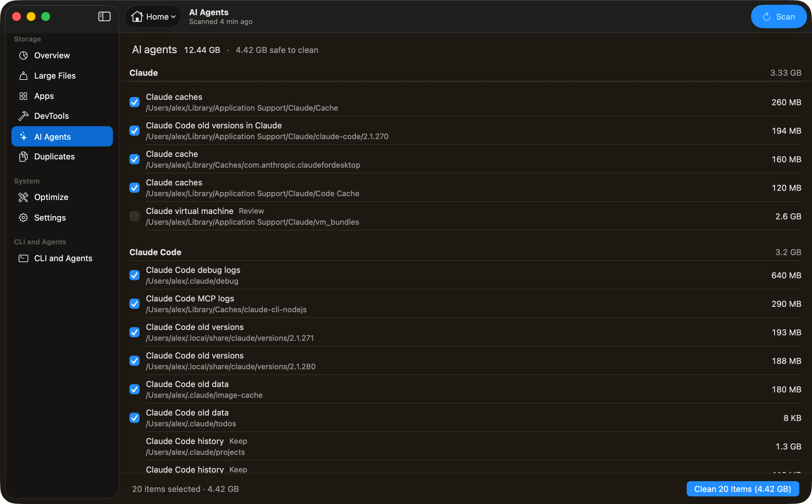Click the Duplicates documents icon
This screenshot has width=812, height=504.
(x=23, y=157)
